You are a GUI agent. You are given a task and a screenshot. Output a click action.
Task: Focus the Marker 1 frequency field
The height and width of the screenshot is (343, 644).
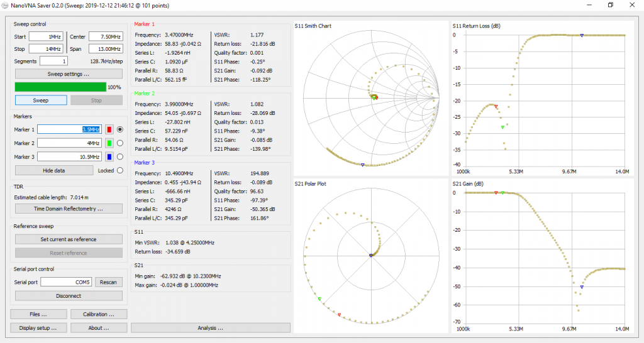(x=69, y=129)
